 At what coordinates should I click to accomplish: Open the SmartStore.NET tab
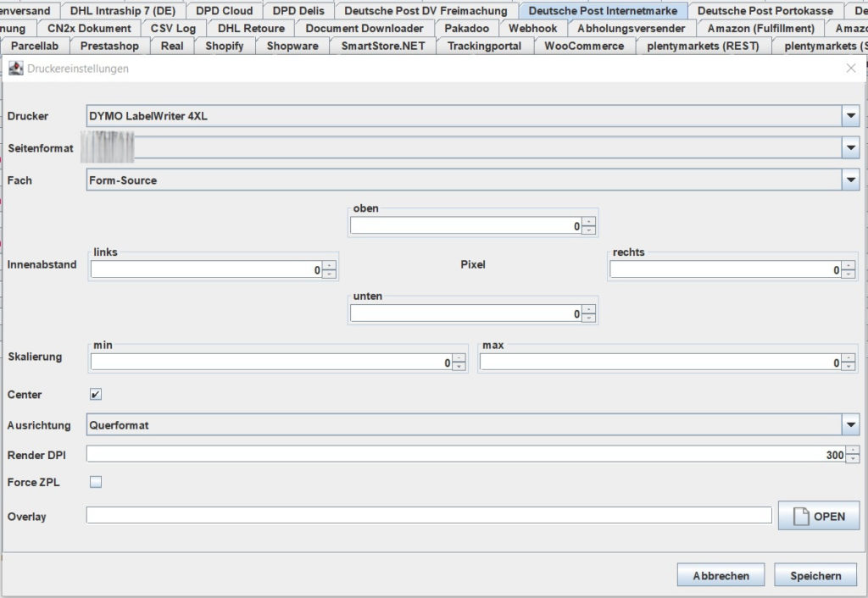pyautogui.click(x=383, y=46)
